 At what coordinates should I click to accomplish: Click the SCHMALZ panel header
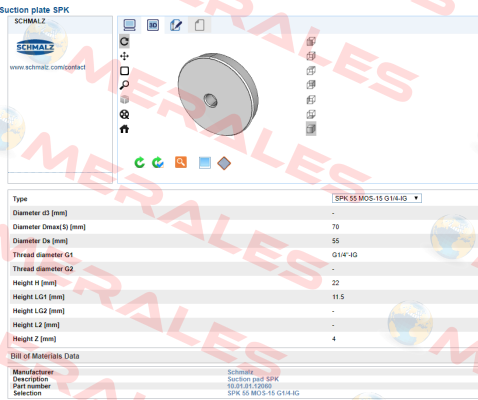tap(30, 21)
